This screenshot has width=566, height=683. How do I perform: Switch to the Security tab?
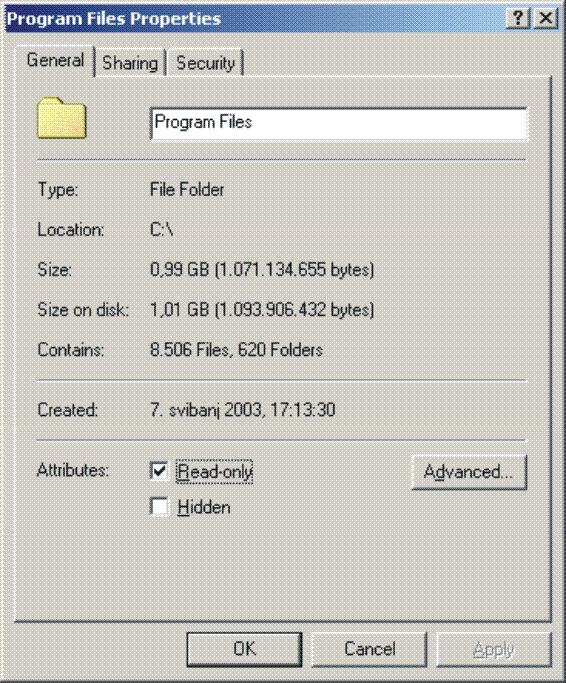click(x=205, y=63)
